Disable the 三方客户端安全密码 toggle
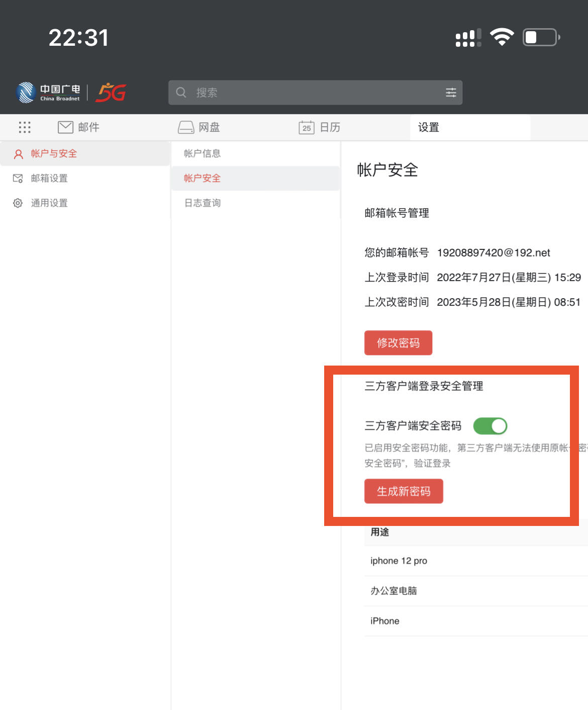This screenshot has width=588, height=710. click(491, 426)
